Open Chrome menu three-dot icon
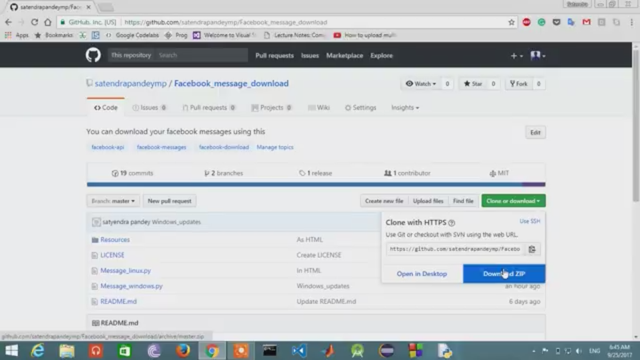 coord(631,22)
